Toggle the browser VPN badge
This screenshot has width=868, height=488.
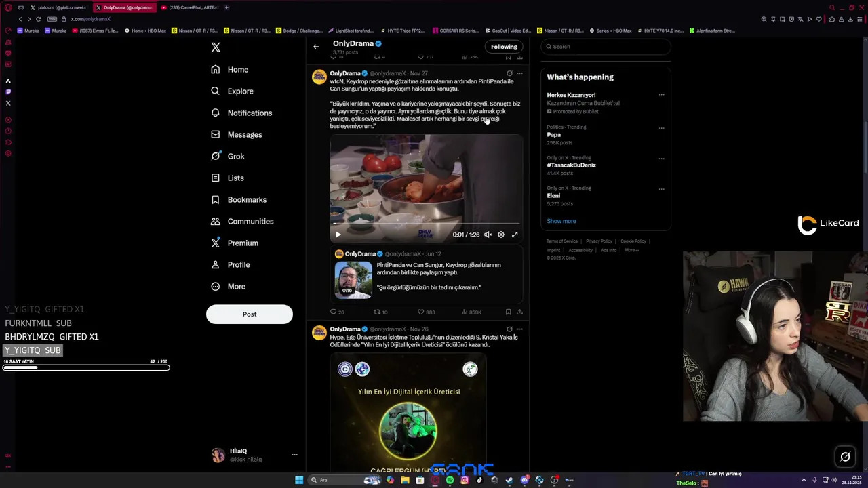(x=52, y=19)
